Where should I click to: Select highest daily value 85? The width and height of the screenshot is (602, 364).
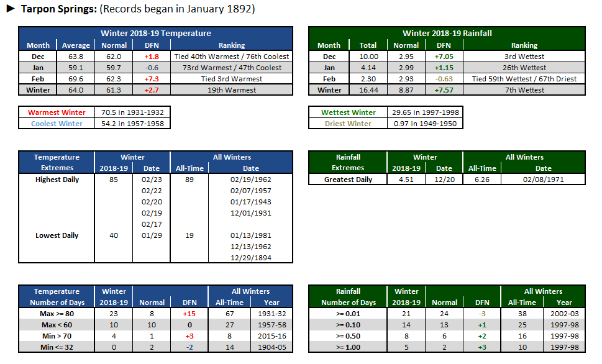[x=114, y=180]
